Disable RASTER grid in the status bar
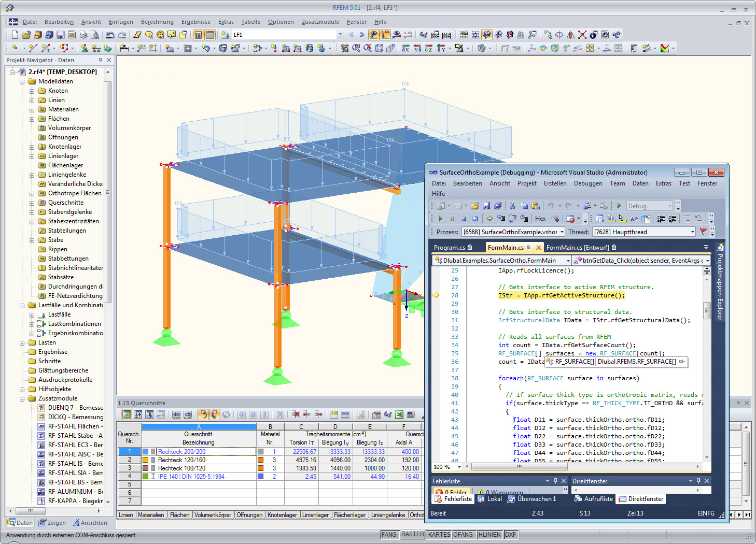 (413, 534)
